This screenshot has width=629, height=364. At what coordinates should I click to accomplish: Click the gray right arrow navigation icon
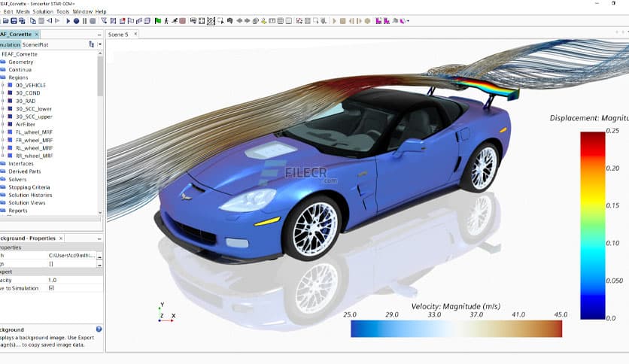(x=248, y=21)
